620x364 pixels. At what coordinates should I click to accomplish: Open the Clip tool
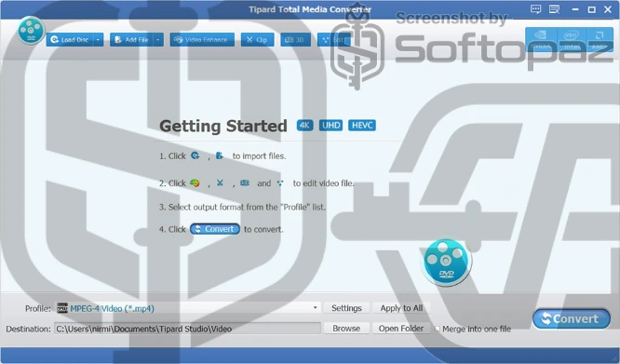(x=258, y=39)
